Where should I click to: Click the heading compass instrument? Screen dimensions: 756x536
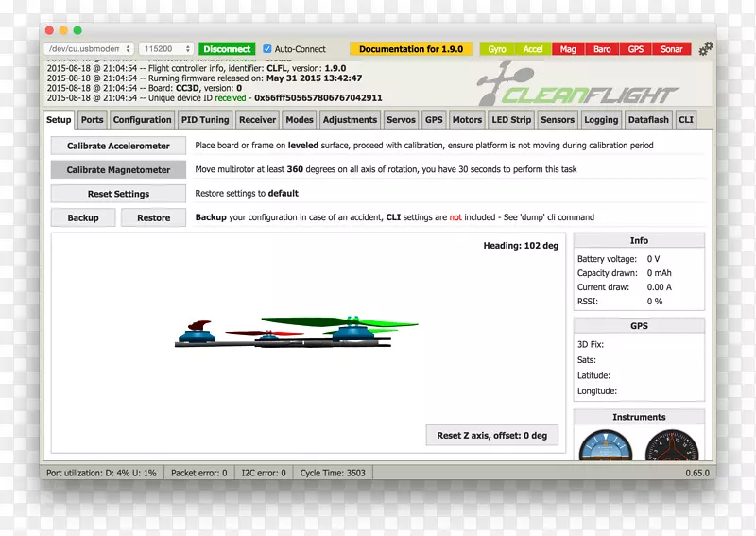coord(672,445)
